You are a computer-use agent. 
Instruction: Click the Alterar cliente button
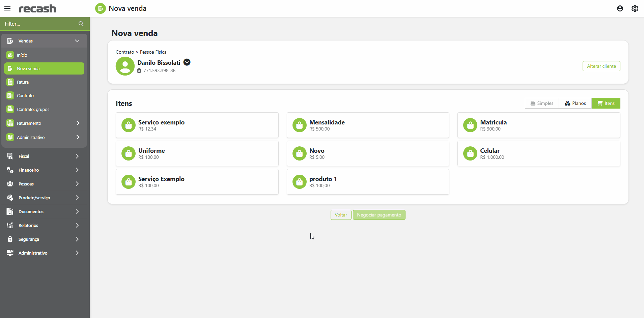coord(601,66)
